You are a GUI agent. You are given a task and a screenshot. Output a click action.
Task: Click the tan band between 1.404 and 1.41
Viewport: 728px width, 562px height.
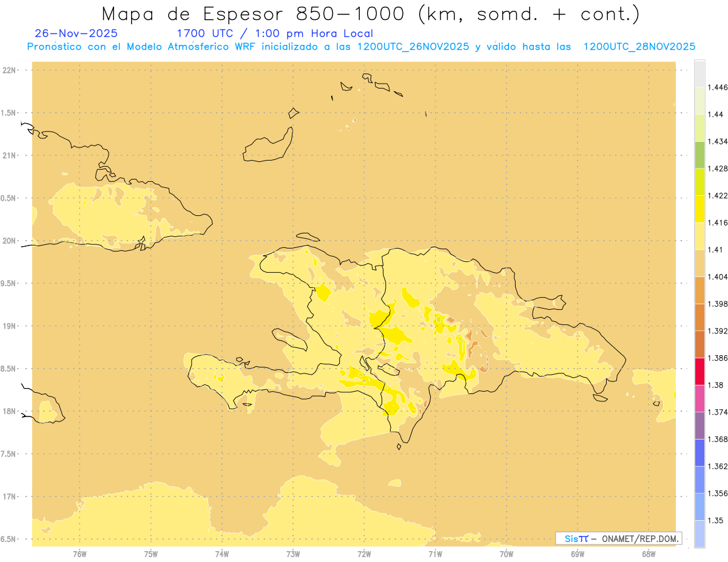699,263
